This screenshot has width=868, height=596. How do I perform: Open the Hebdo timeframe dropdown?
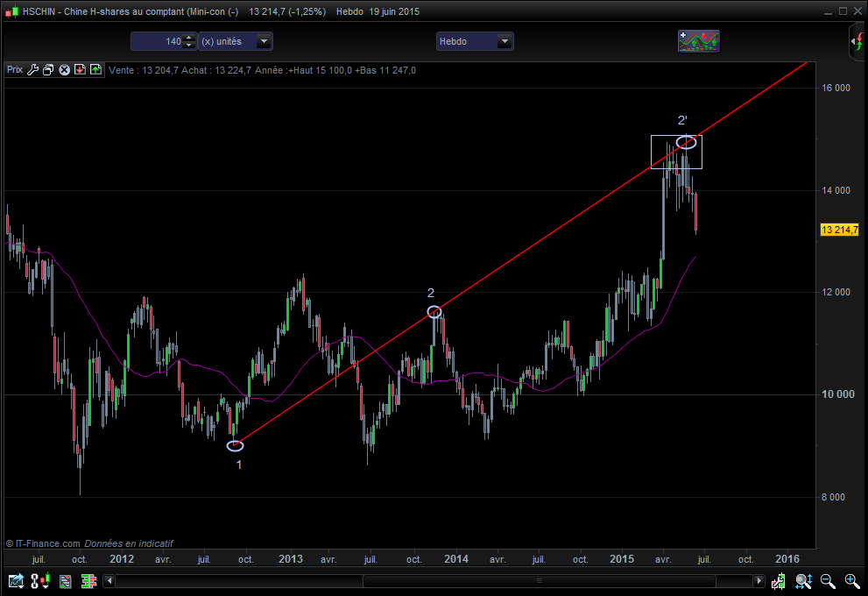click(x=475, y=41)
